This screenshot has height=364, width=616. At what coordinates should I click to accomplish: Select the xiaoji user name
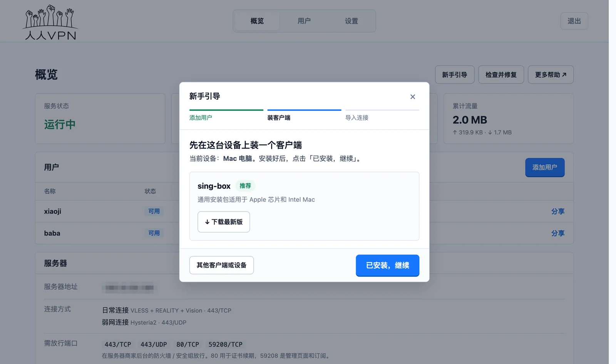tap(52, 211)
